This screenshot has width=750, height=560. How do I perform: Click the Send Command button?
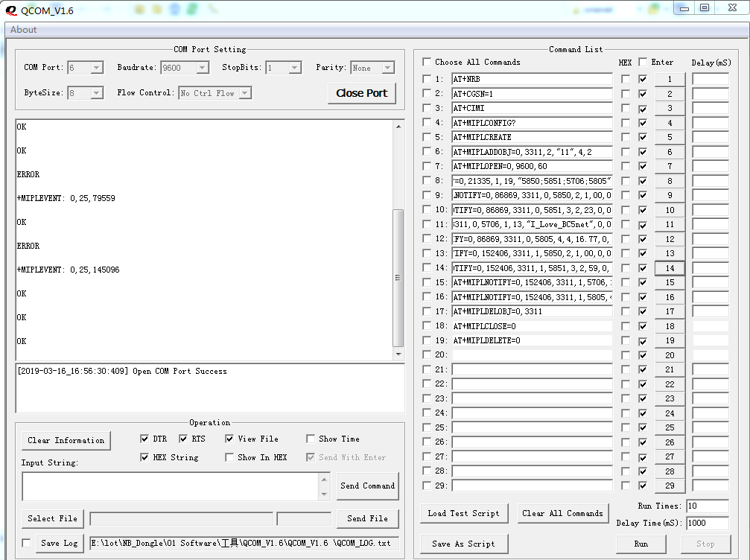click(367, 486)
